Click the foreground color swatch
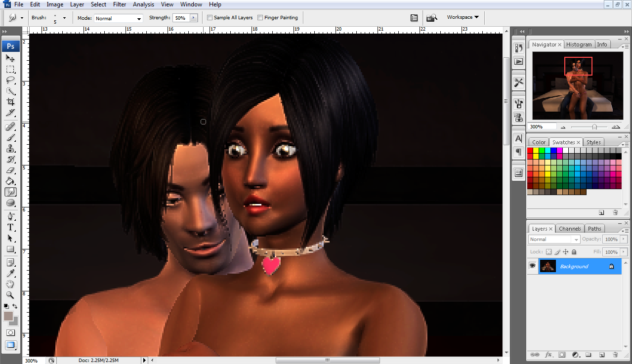The width and height of the screenshot is (632, 364). click(x=8, y=316)
